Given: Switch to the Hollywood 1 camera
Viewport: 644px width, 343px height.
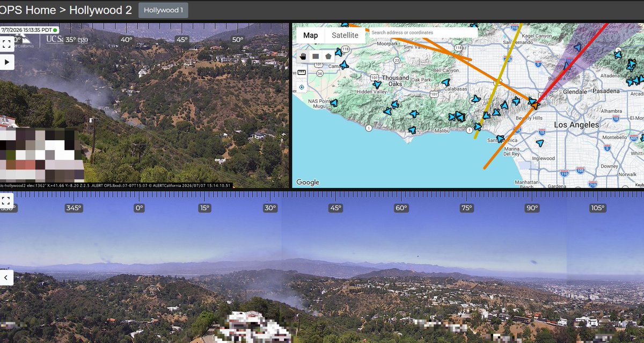Looking at the screenshot, I should click(x=163, y=10).
